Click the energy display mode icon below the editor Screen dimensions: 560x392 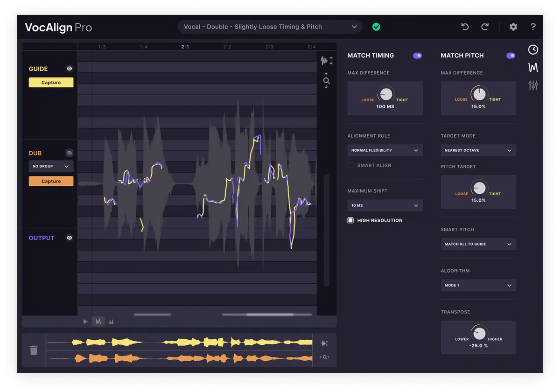click(x=111, y=321)
